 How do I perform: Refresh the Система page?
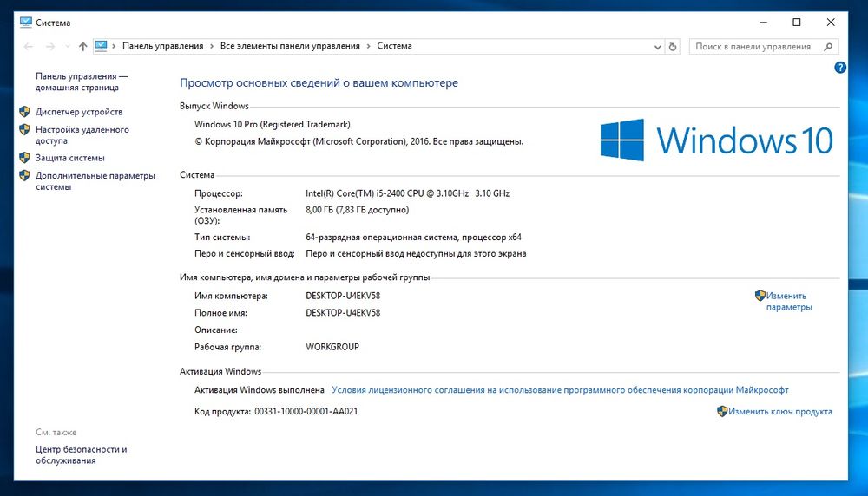click(673, 47)
